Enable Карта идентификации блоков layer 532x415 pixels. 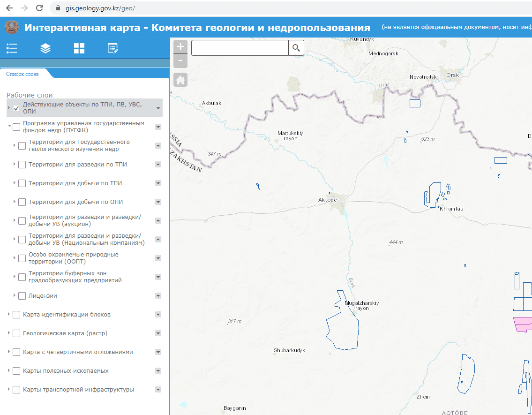(16, 315)
